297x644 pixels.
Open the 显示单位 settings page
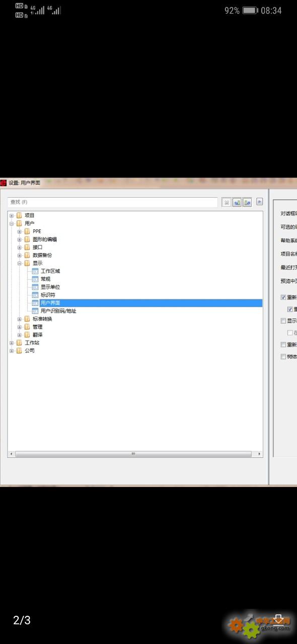[x=50, y=287]
